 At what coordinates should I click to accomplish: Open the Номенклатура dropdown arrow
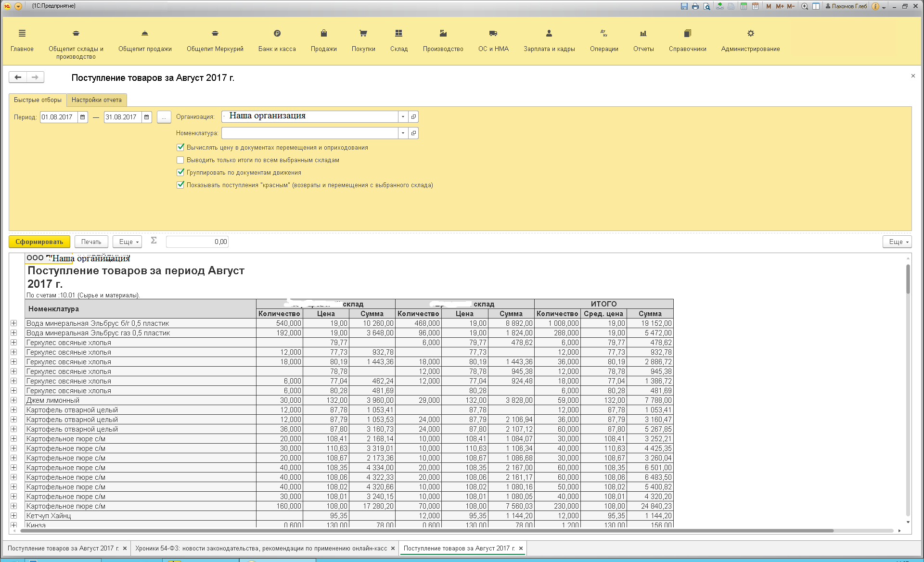403,133
